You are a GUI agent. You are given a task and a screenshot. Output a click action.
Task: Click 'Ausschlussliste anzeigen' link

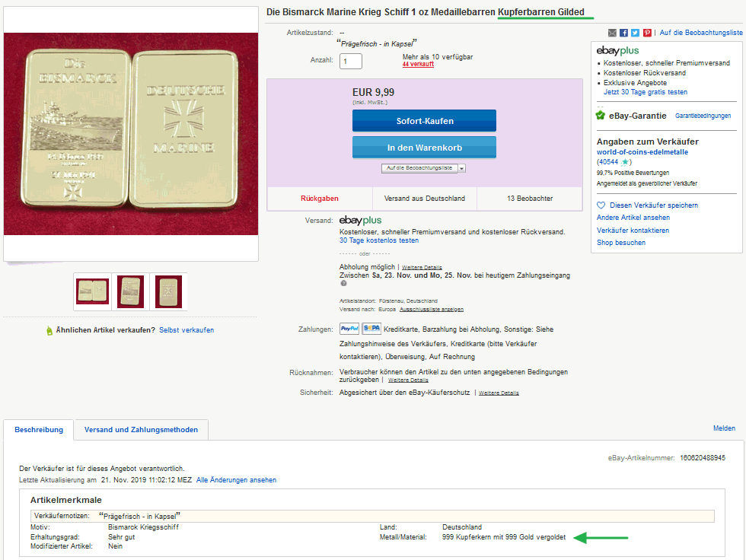coord(431,310)
